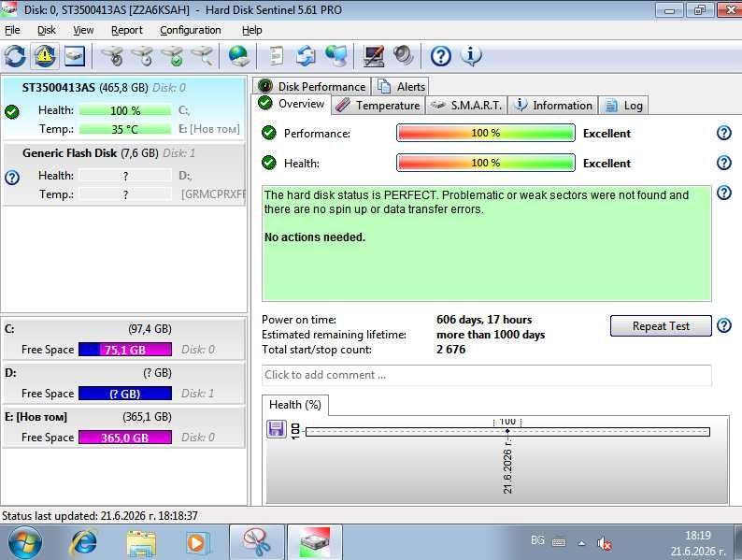Open the Windows Start menu
The width and height of the screenshot is (742, 560).
click(x=24, y=542)
